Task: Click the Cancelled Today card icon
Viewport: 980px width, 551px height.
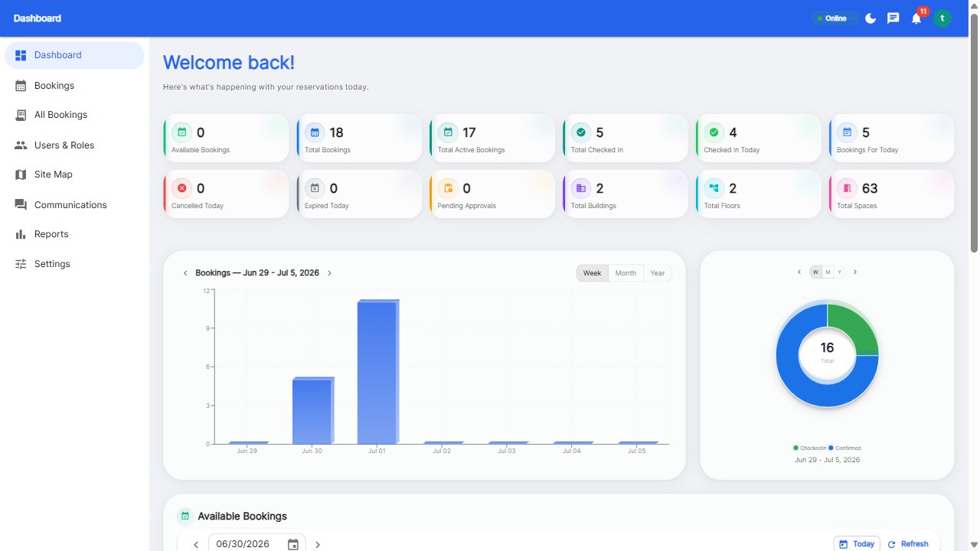Action: pyautogui.click(x=181, y=188)
